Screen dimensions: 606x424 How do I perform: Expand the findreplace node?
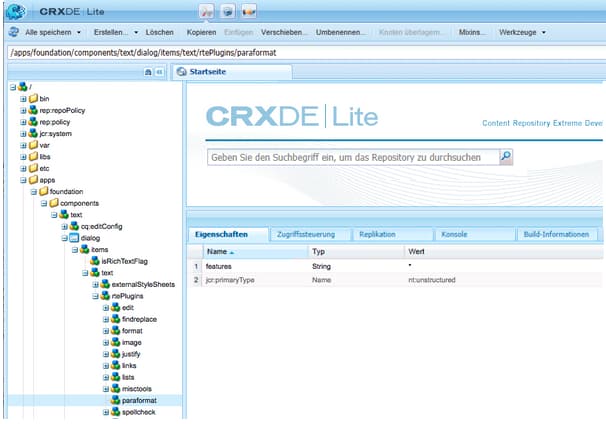(x=106, y=319)
